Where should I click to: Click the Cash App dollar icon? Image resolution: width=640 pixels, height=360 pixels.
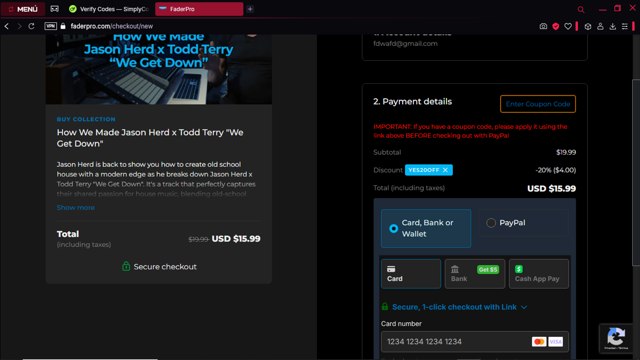519,269
